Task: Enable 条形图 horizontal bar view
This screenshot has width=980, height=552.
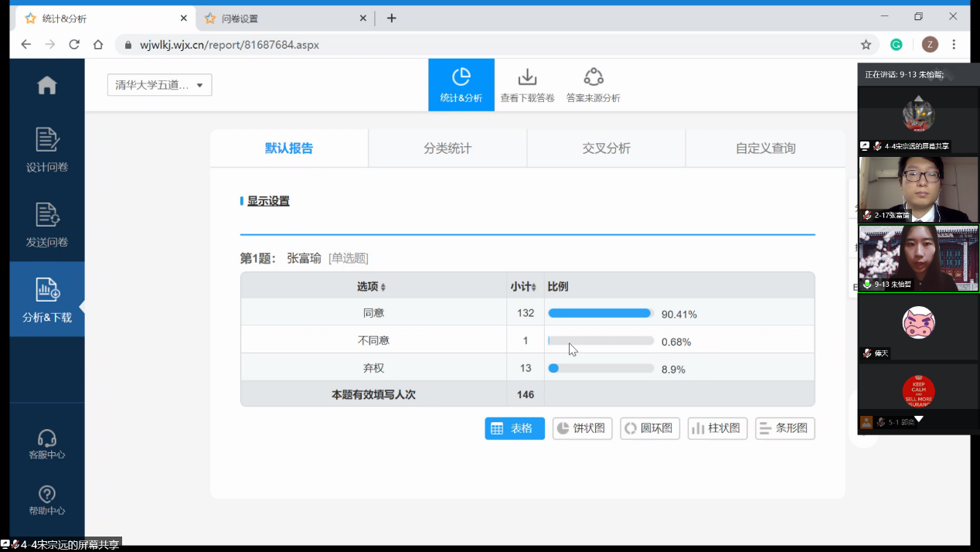Action: click(x=784, y=428)
